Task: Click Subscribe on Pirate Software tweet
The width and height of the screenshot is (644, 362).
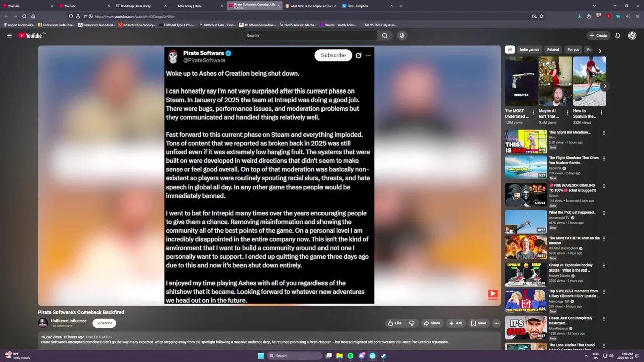Action: point(333,55)
